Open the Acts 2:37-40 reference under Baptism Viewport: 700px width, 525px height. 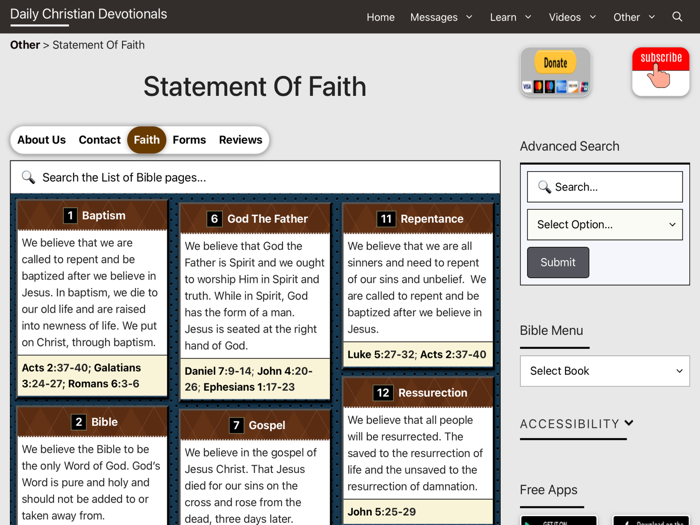(x=55, y=368)
